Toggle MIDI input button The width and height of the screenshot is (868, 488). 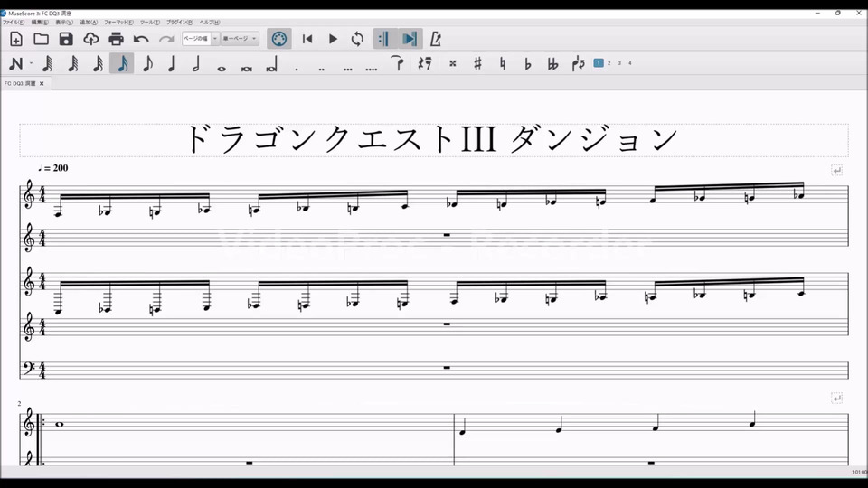click(x=279, y=39)
